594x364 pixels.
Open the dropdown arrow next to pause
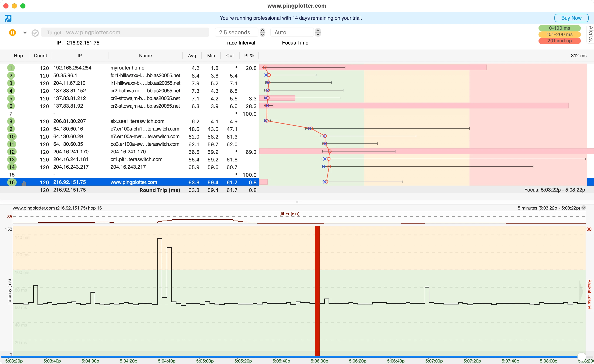pos(25,33)
